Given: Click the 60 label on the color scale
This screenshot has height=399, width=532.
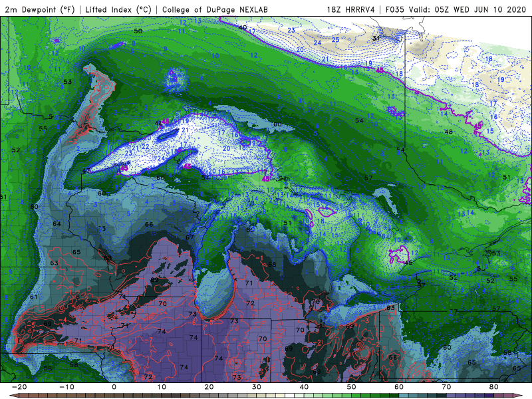Looking at the screenshot, I should coord(399,387).
